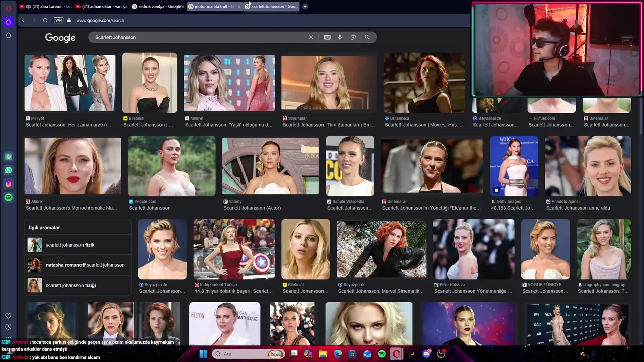Reload the page with the refresh icon
644x362 pixels.
click(45, 20)
